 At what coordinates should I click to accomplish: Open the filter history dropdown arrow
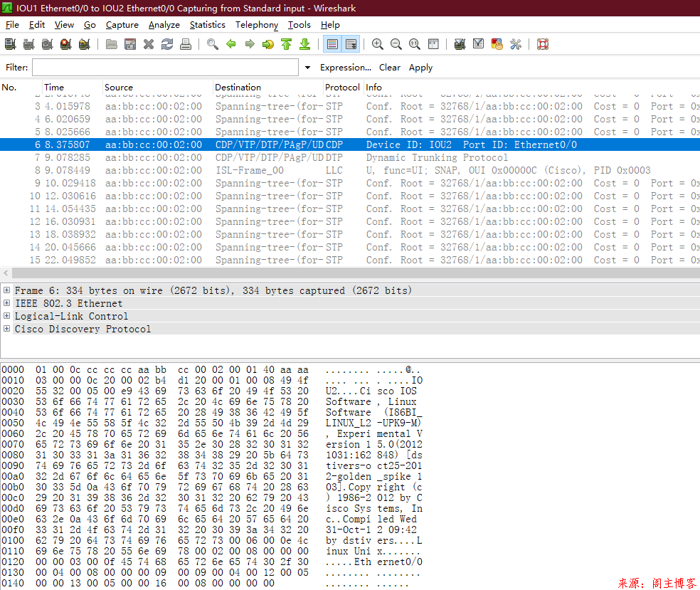click(307, 68)
